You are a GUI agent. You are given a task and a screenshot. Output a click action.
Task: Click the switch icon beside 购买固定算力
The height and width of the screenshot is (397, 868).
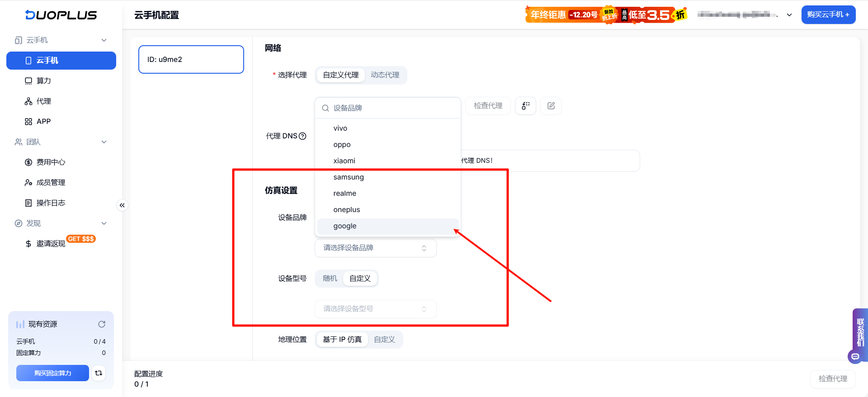click(99, 373)
